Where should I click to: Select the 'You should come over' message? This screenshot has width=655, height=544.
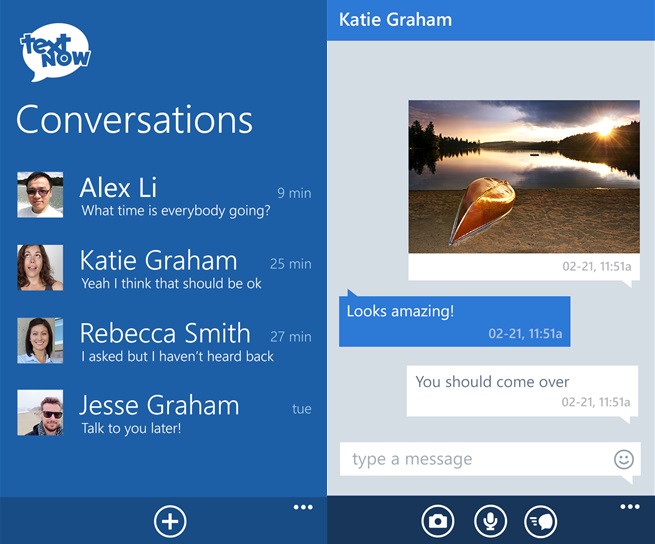coord(522,390)
